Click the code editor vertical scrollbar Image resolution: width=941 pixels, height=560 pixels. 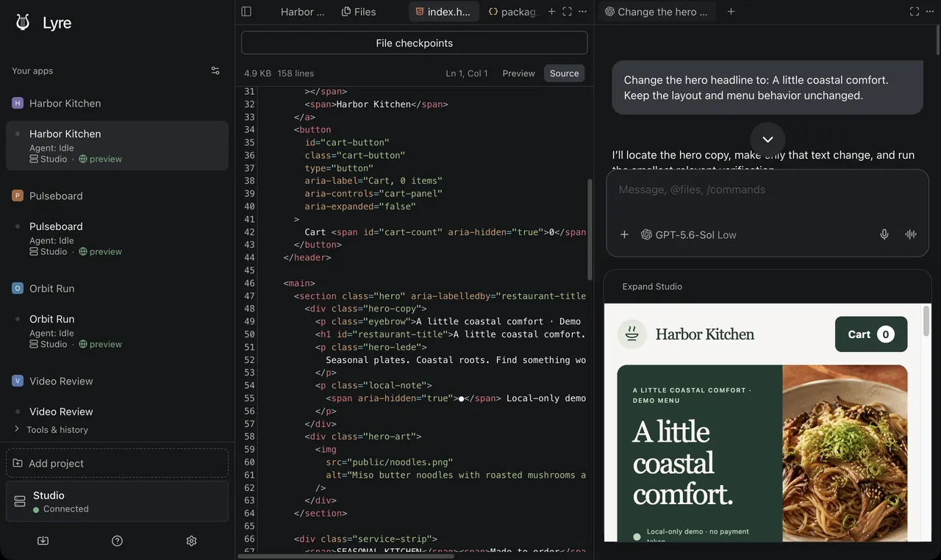pos(590,229)
